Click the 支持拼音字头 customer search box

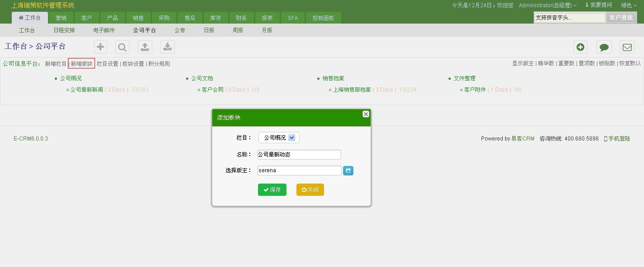point(569,18)
